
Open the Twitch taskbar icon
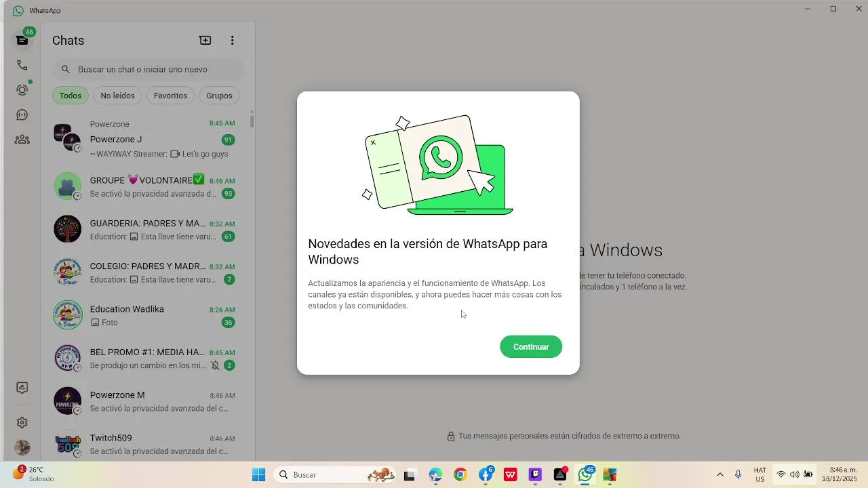(535, 475)
